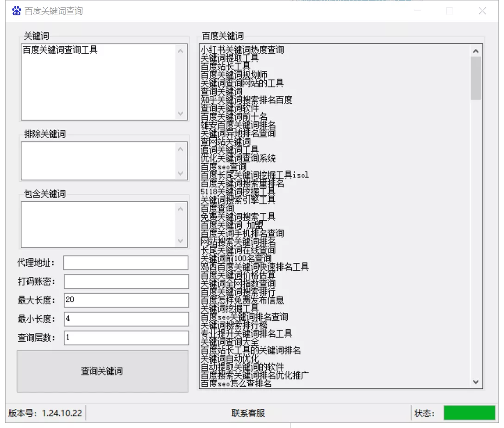Select result 百度长尾关键词挖掘工具isol
This screenshot has height=428, width=504.
coord(255,175)
